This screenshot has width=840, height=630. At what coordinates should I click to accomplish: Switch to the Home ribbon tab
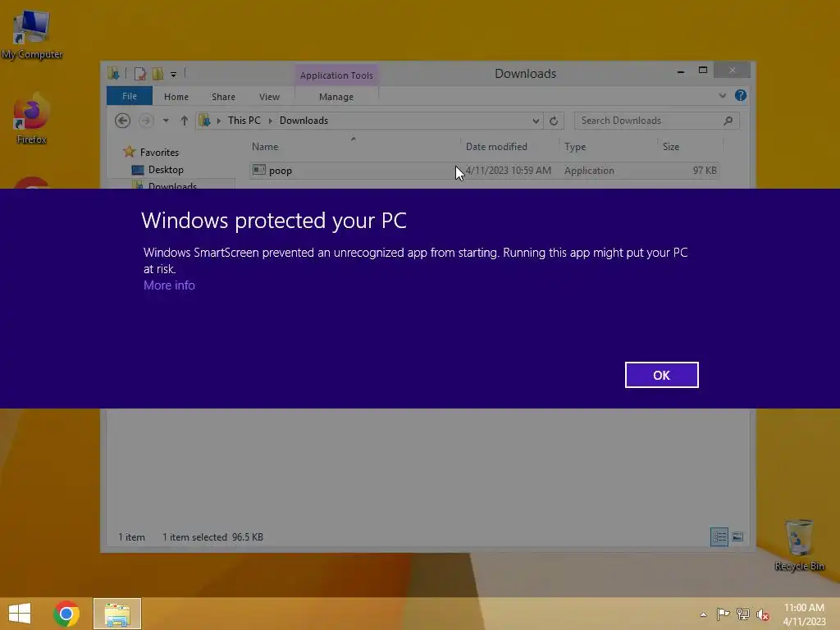176,97
